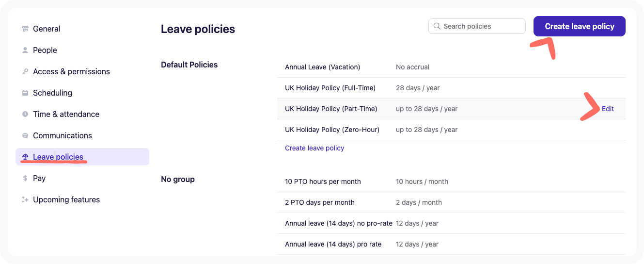Screen dimensions: 644x264
Task: Click the Scheduling calendar icon
Action: [x=25, y=93]
